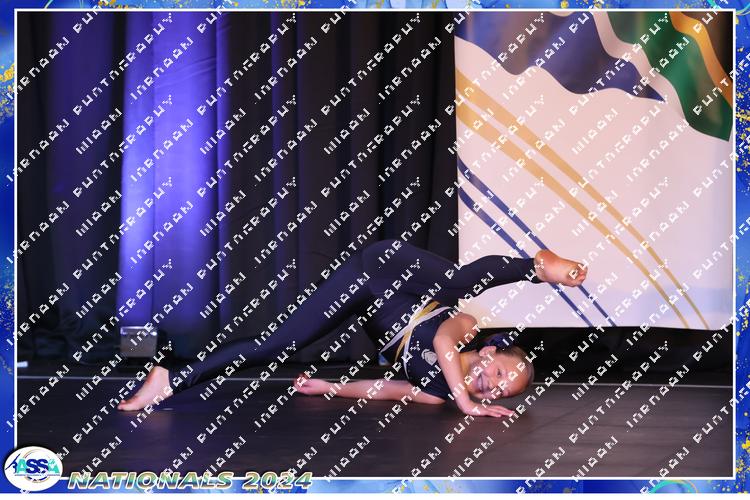Open the gymnast performance photo

375,244
